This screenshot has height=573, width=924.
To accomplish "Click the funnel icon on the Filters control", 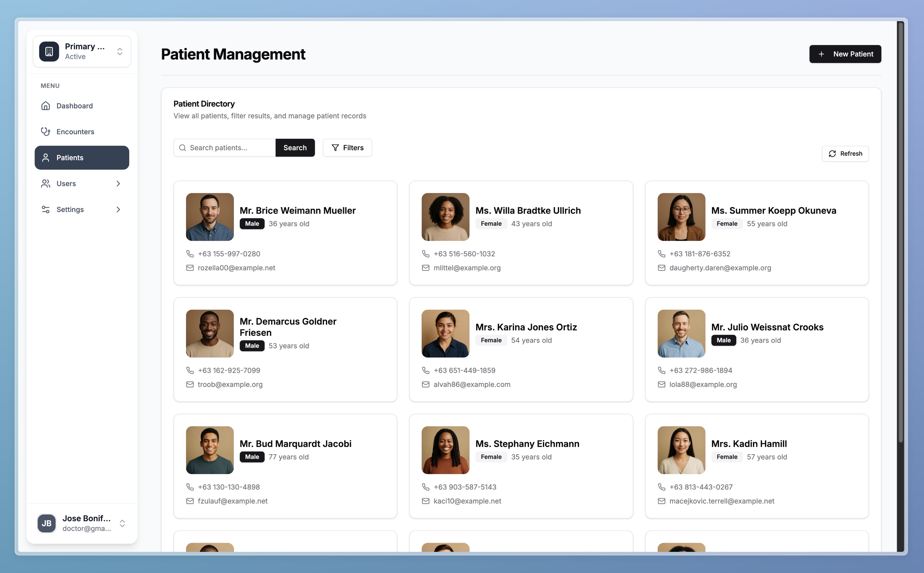I will click(x=336, y=147).
